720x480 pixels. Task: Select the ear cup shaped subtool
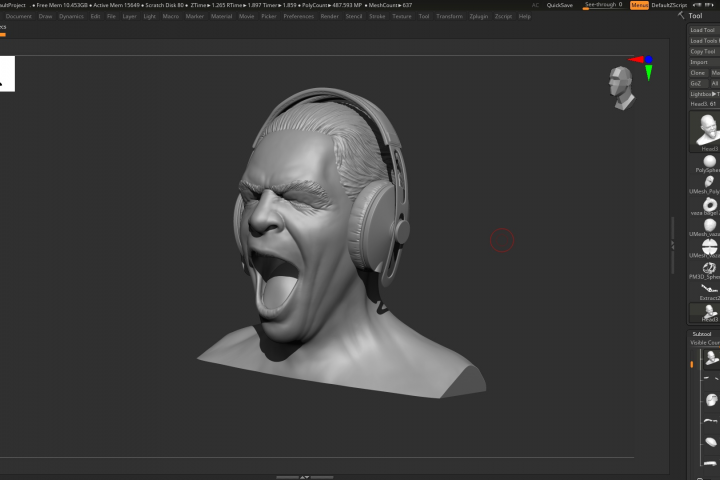pos(711,400)
